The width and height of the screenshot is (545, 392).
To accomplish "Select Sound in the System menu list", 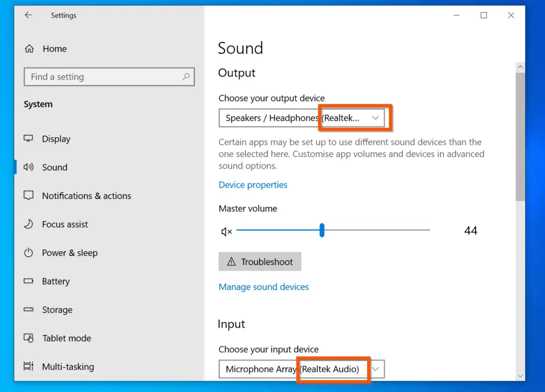I will pyautogui.click(x=54, y=167).
